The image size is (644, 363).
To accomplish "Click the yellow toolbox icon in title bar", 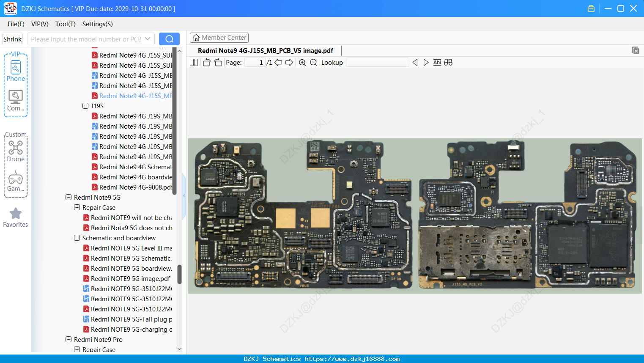I will [591, 8].
